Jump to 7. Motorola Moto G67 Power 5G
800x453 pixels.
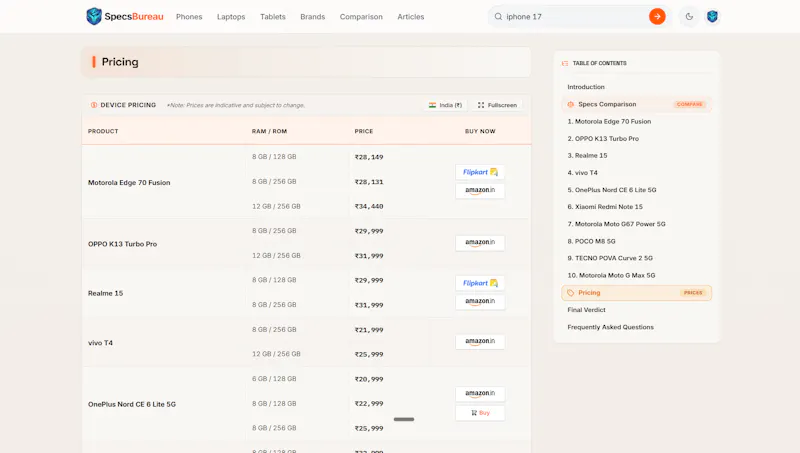tap(616, 224)
